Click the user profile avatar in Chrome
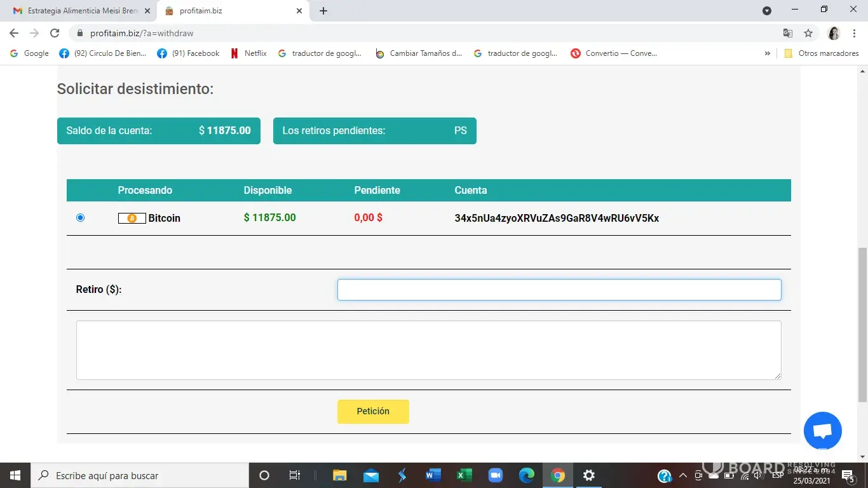868x488 pixels. (834, 33)
